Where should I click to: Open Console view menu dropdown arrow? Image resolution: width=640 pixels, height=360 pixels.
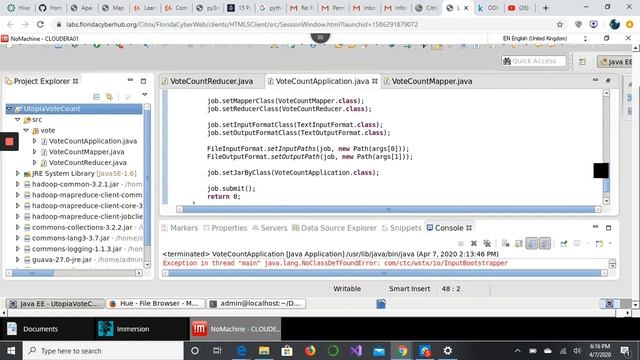pyautogui.click(x=610, y=244)
